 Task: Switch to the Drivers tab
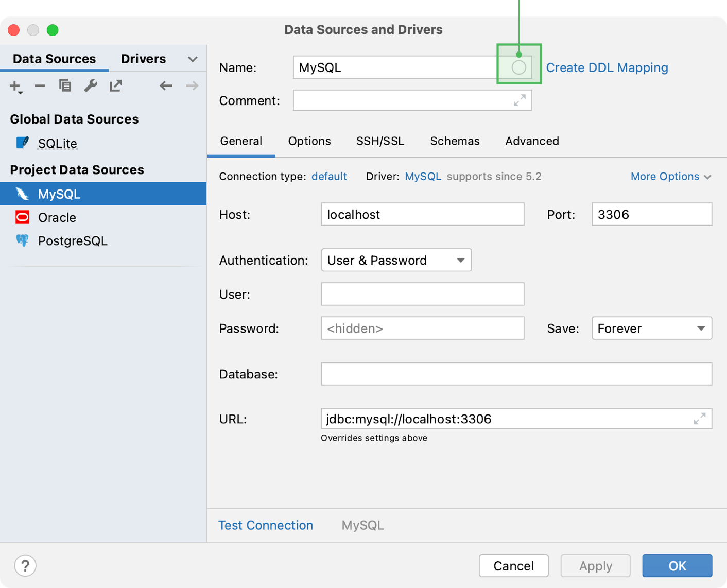coord(143,59)
